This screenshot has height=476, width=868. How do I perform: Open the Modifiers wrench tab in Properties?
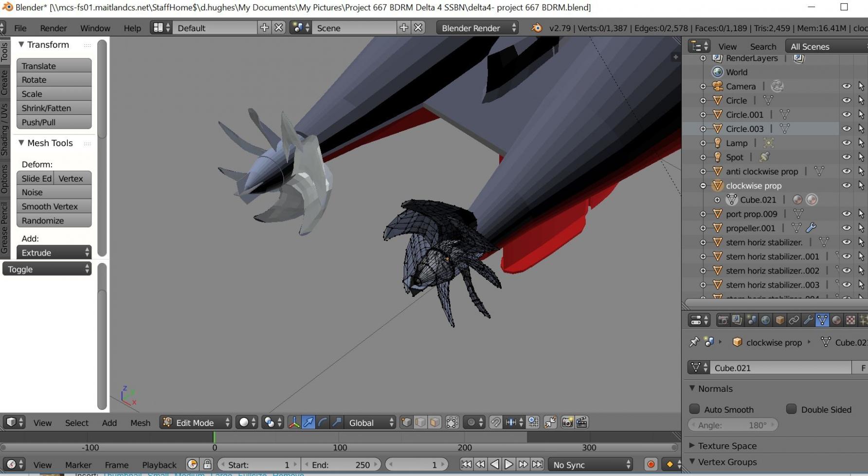(x=808, y=320)
